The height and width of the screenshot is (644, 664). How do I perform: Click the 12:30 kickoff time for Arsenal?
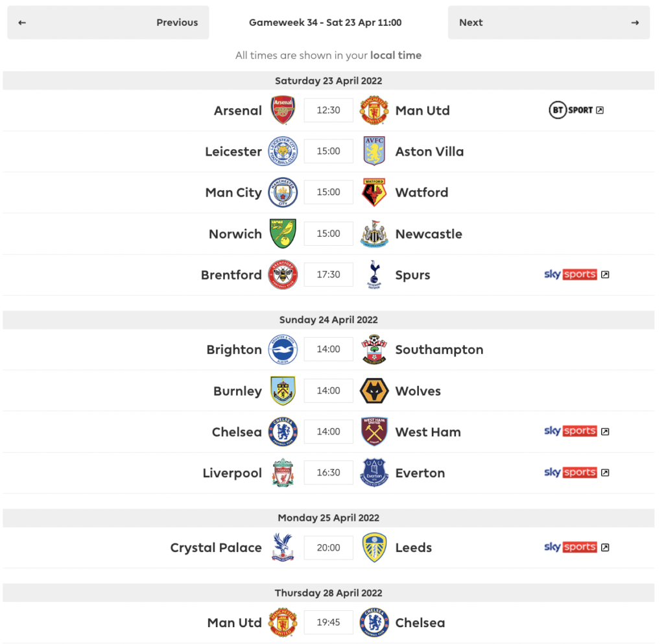point(328,110)
